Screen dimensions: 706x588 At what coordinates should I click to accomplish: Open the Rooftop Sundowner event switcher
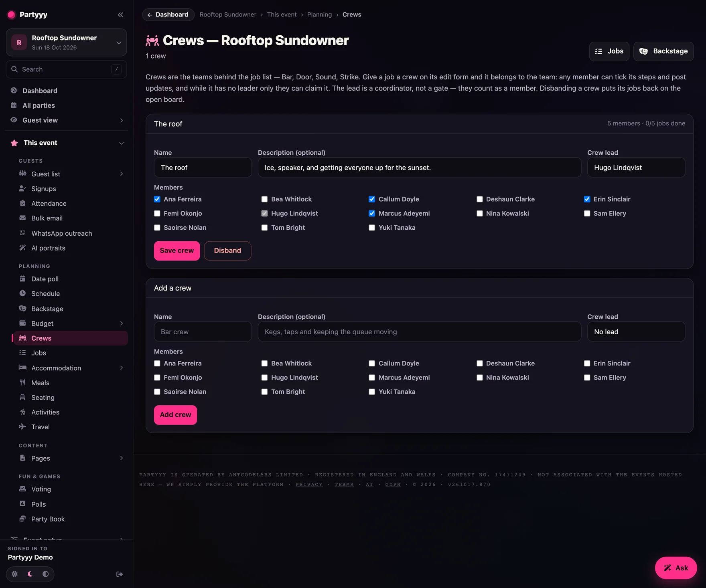pos(66,42)
